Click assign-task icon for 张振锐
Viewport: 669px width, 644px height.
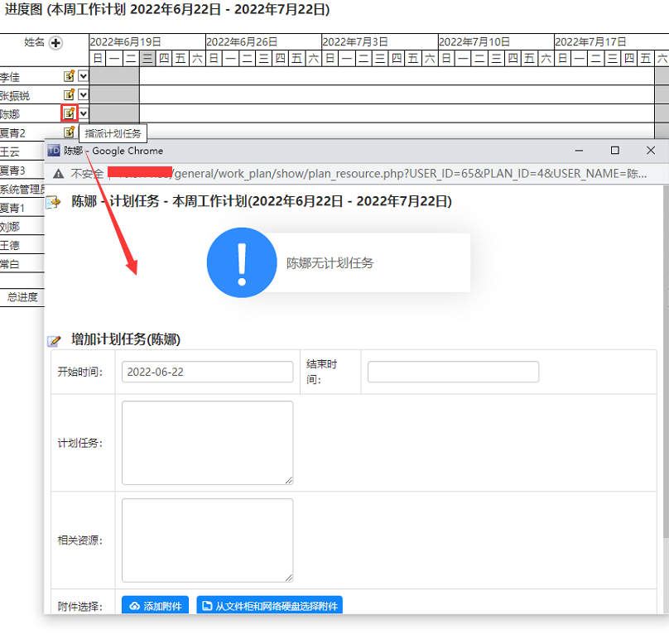[70, 95]
